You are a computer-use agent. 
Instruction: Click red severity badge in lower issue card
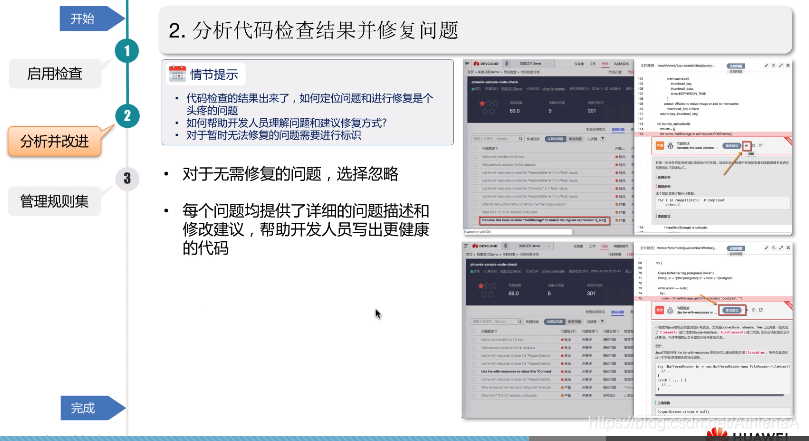coord(659,310)
